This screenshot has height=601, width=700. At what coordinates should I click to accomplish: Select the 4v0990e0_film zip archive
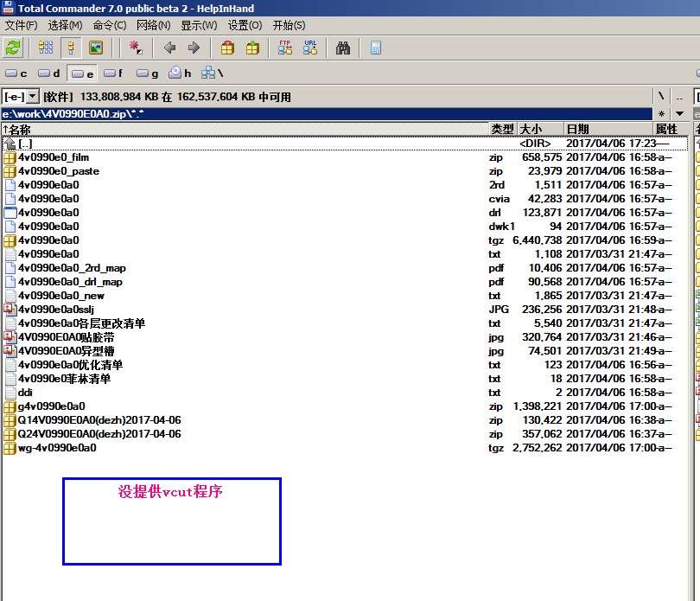click(345, 157)
